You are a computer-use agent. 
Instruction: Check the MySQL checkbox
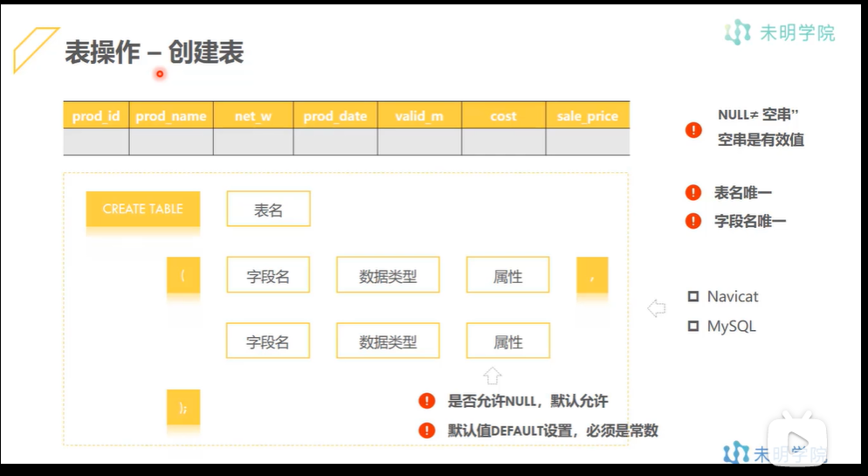tap(693, 326)
